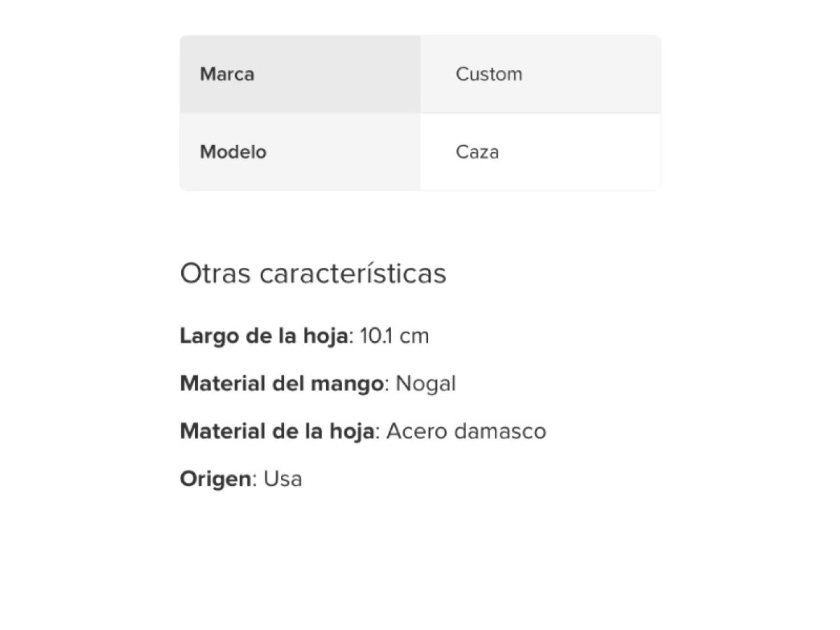Click the Marca table row
This screenshot has height=630, width=840.
(420, 74)
